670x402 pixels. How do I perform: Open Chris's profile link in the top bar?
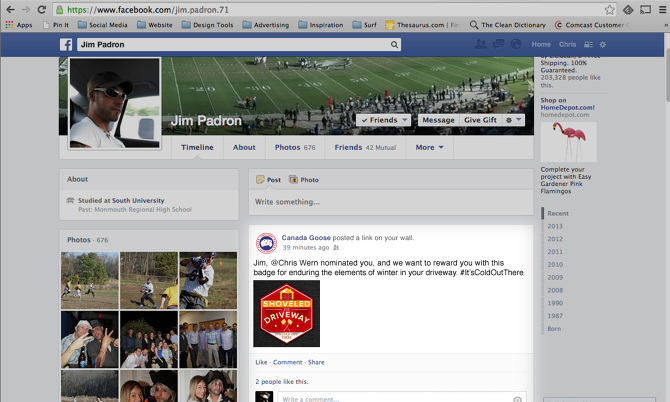(567, 44)
